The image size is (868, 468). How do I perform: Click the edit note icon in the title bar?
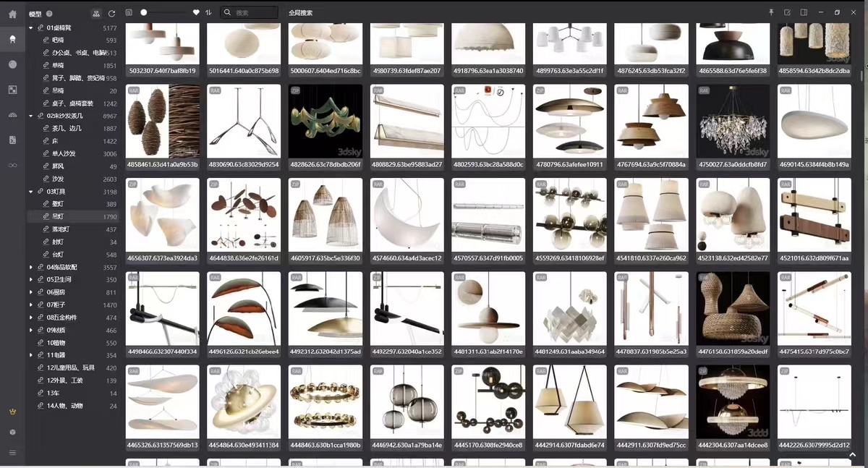tap(787, 12)
